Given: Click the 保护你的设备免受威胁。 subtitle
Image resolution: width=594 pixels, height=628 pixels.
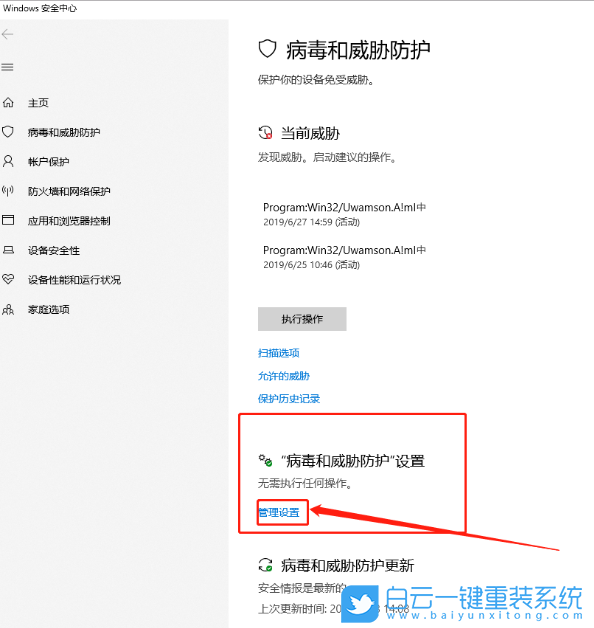Looking at the screenshot, I should pyautogui.click(x=316, y=80).
